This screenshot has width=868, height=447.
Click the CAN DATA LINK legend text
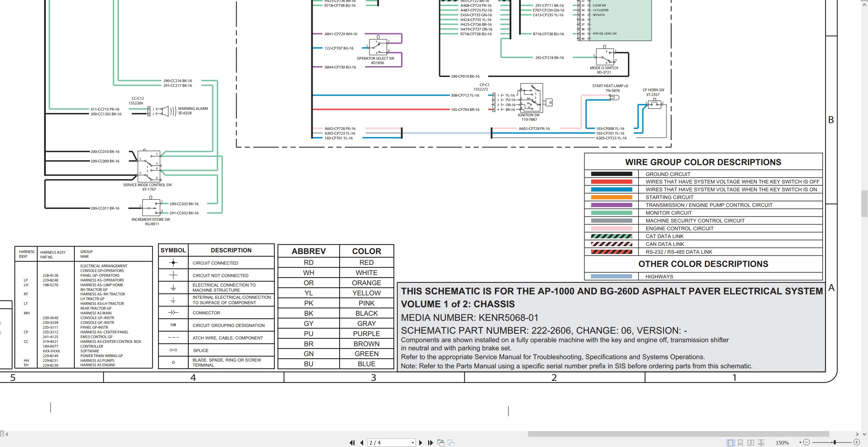665,244
